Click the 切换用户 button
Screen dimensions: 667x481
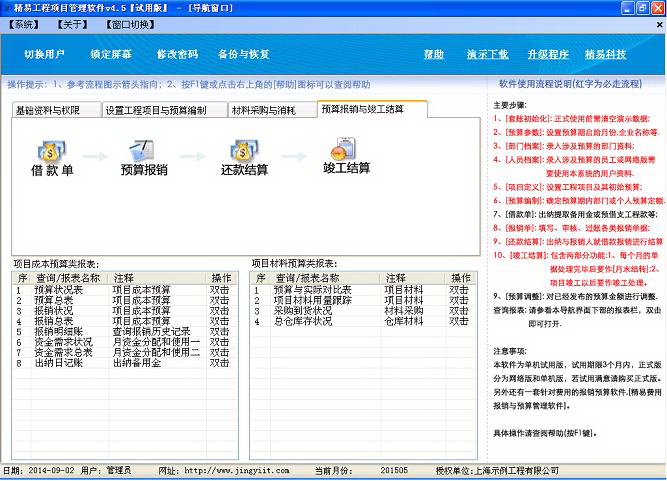point(44,54)
